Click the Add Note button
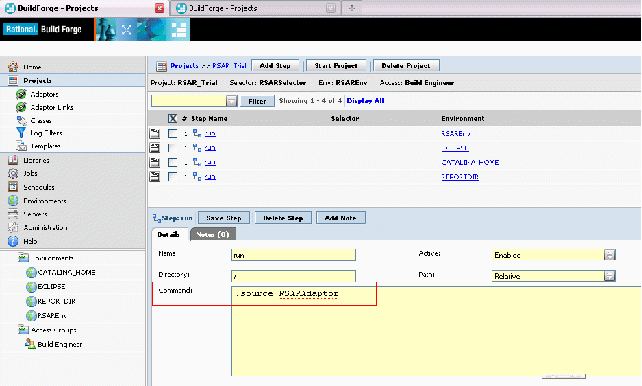642x386 pixels. coord(340,218)
